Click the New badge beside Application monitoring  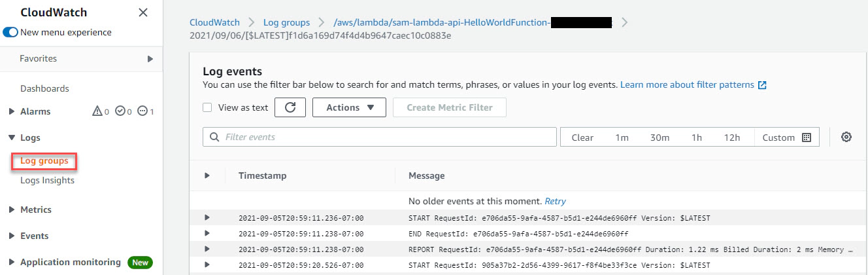pyautogui.click(x=140, y=262)
